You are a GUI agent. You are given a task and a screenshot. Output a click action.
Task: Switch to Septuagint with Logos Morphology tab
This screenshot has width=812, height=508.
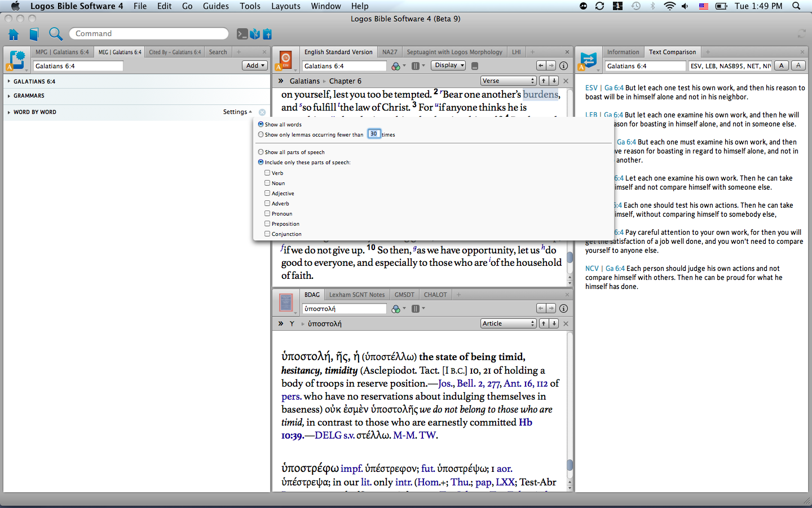click(454, 52)
